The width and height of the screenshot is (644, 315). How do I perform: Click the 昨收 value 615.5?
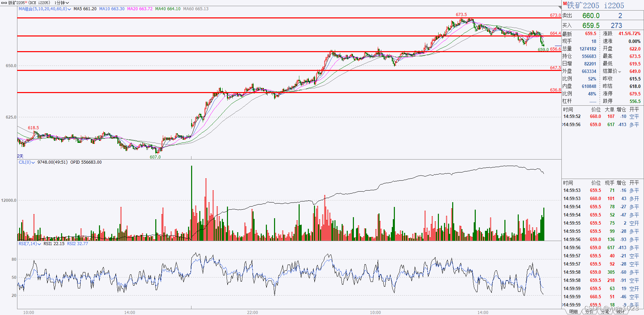coord(635,79)
